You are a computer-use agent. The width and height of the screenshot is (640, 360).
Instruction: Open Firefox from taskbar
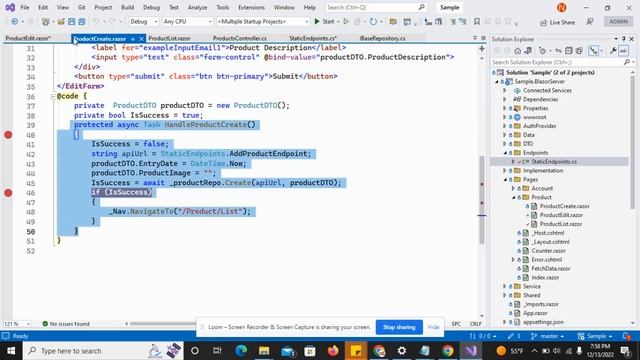[333, 351]
